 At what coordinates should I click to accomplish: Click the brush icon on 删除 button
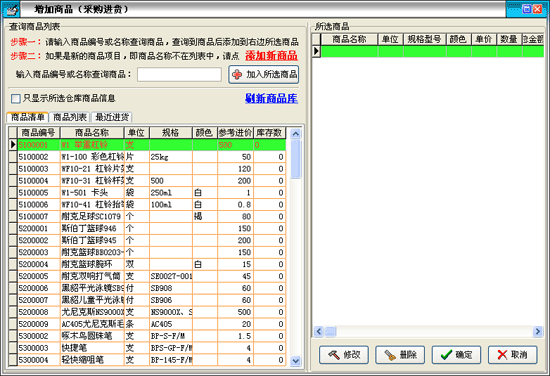pyautogui.click(x=390, y=355)
